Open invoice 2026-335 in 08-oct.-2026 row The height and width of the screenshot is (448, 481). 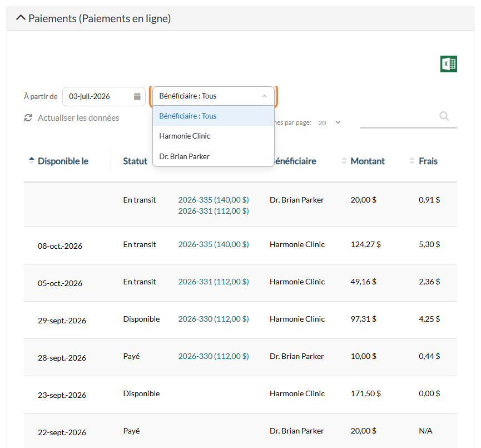(214, 244)
